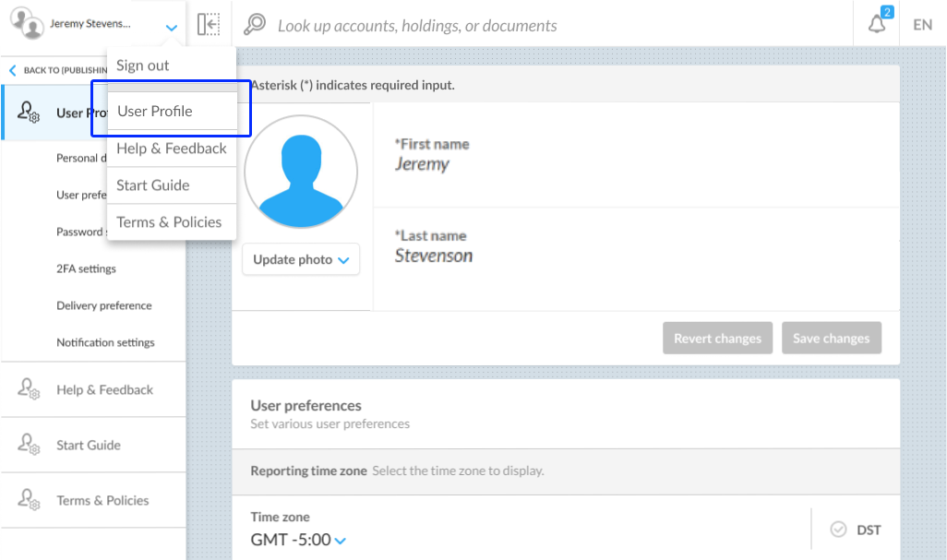Image resolution: width=947 pixels, height=560 pixels.
Task: Choose User Profile in the dropdown menu
Action: 155,111
